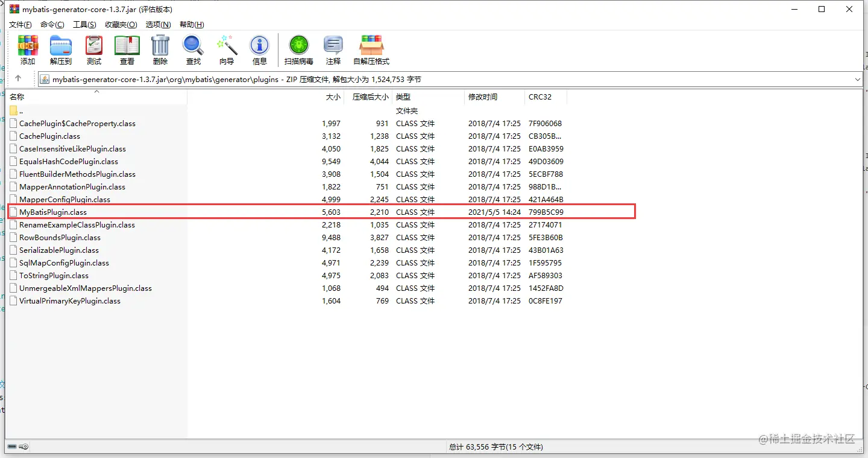Open the 文件(F) menu

click(20, 25)
